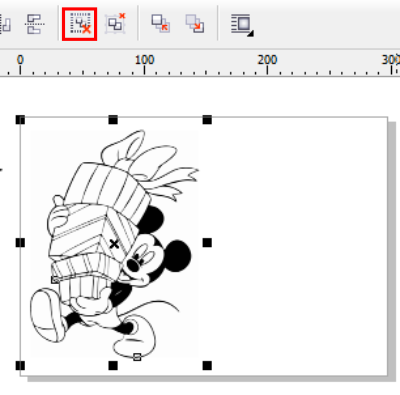The width and height of the screenshot is (400, 395).
Task: Click the Align and Distribute icon
Action: [34, 24]
